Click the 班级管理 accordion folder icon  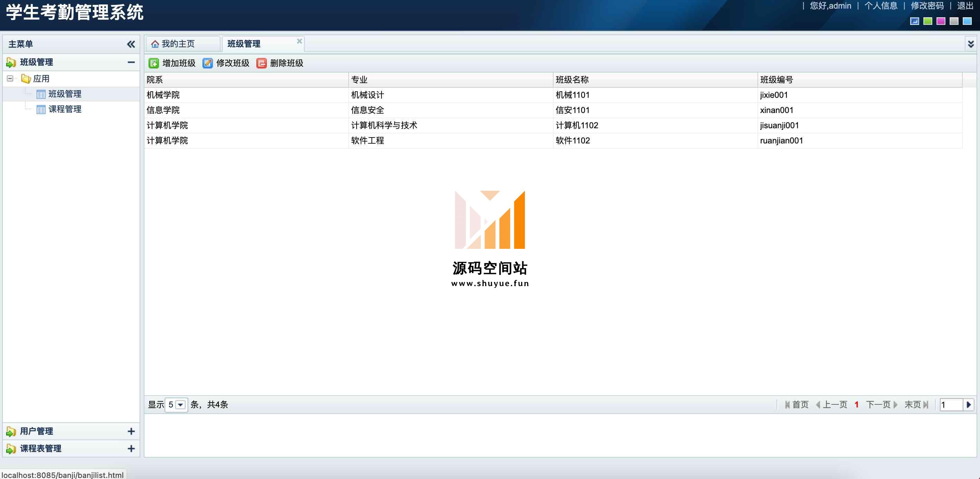[11, 63]
